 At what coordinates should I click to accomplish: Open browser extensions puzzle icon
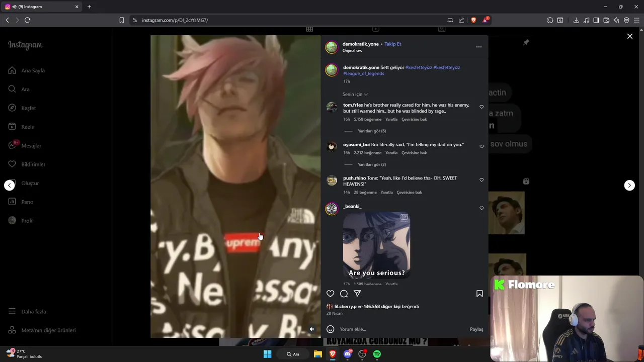(x=550, y=20)
